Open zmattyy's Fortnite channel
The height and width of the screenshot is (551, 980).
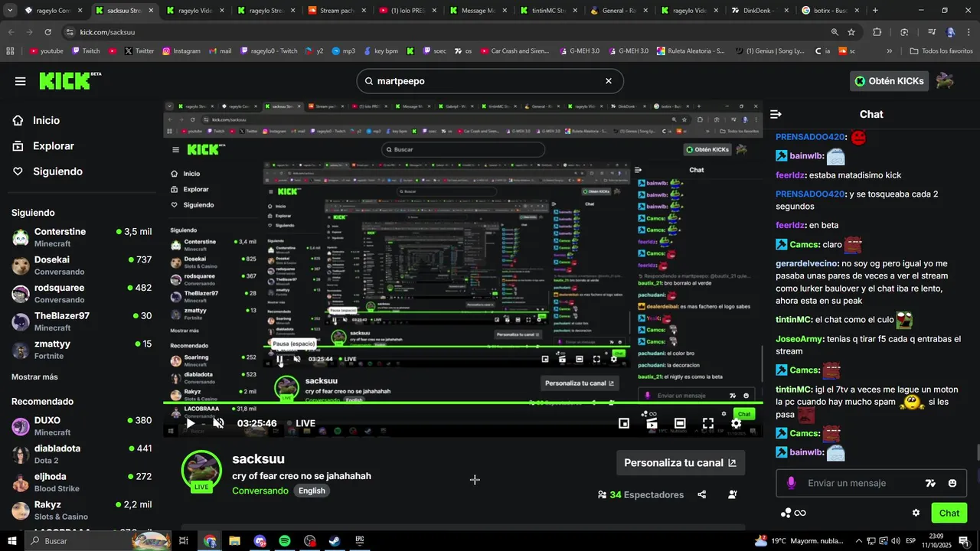81,350
